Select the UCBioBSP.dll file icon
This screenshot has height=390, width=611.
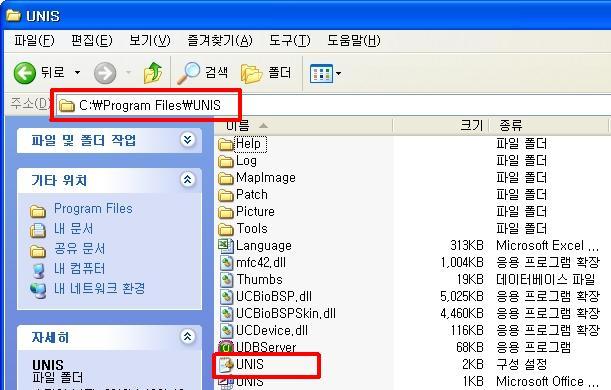click(226, 296)
